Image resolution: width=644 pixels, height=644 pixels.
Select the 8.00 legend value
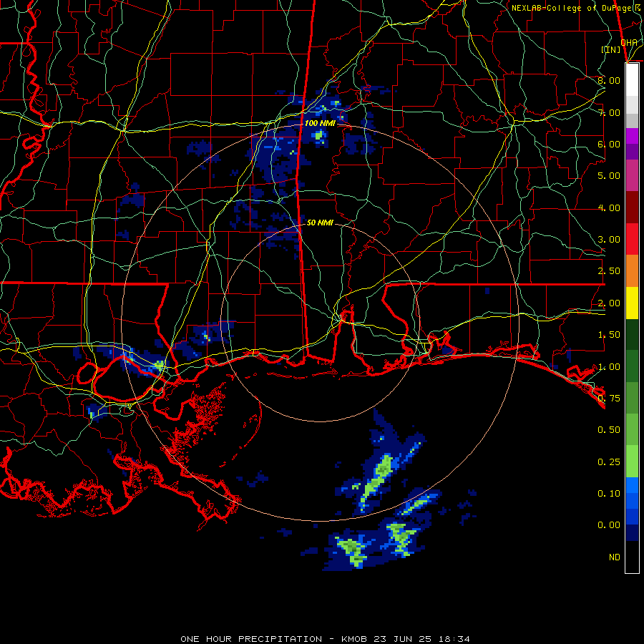point(609,80)
